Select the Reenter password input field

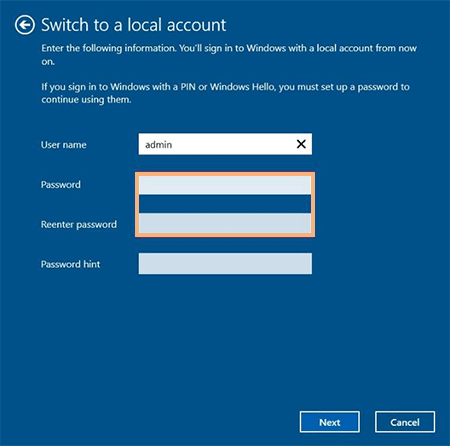coord(225,224)
